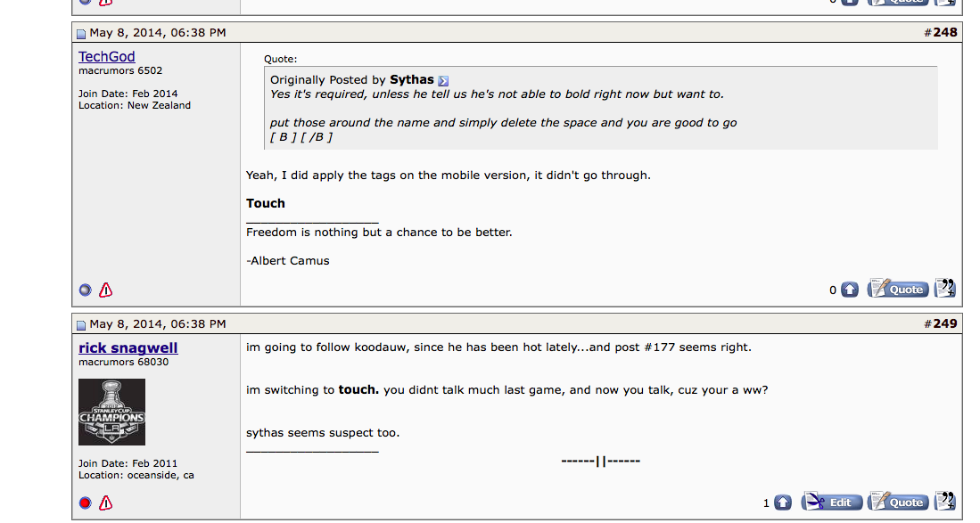
Task: Check rick snagwell's online status indicator
Action: 86,503
